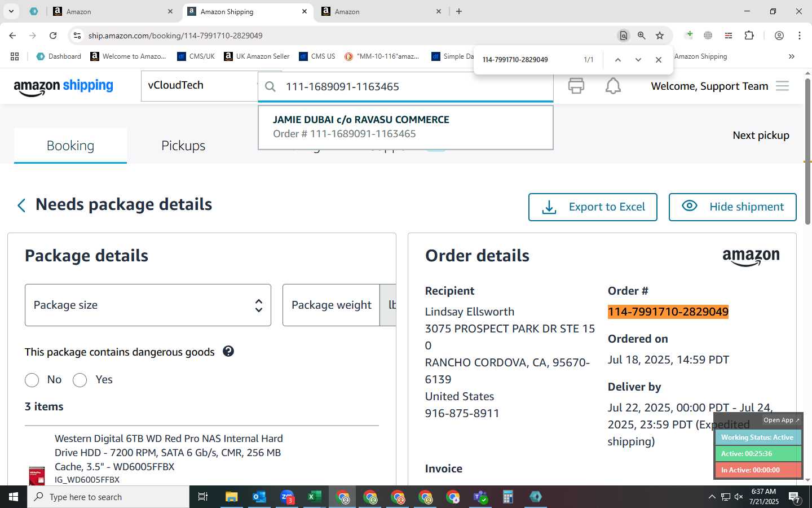Open the vCloudTech account selector

[x=199, y=85]
